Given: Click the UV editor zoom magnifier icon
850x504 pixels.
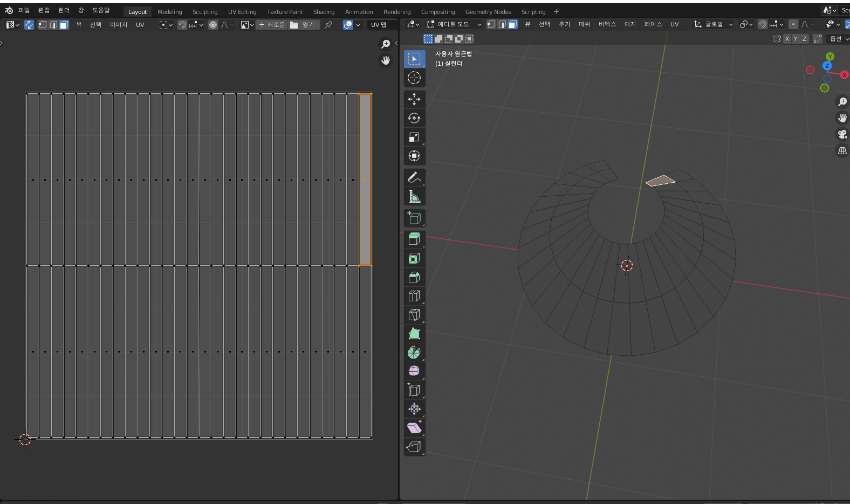Looking at the screenshot, I should [x=386, y=44].
